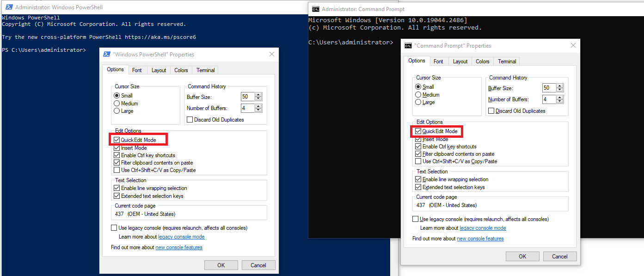Toggle Filter clipboard contents on paste in Command Prompt

point(418,154)
